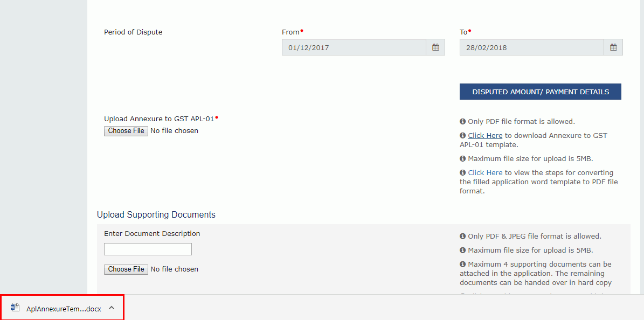
Task: Click info icon beside the maximum supporting documents note
Action: point(462,264)
